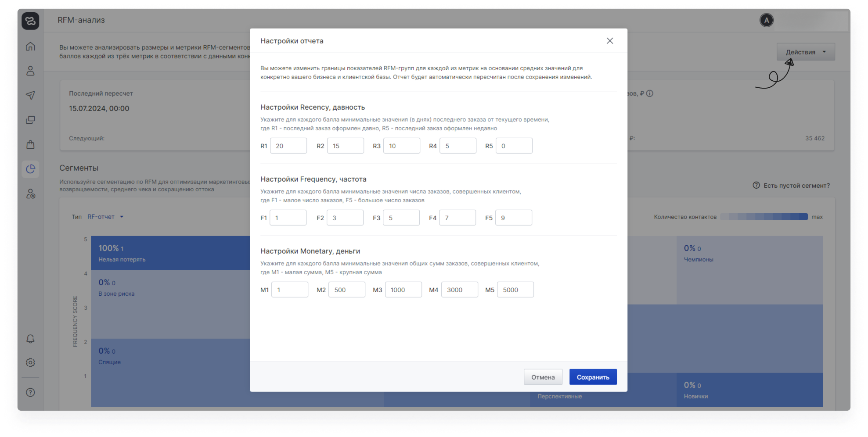Image resolution: width=868 pixels, height=437 pixels.
Task: Click the question icon by Есть пустой сегмент
Action: [756, 185]
